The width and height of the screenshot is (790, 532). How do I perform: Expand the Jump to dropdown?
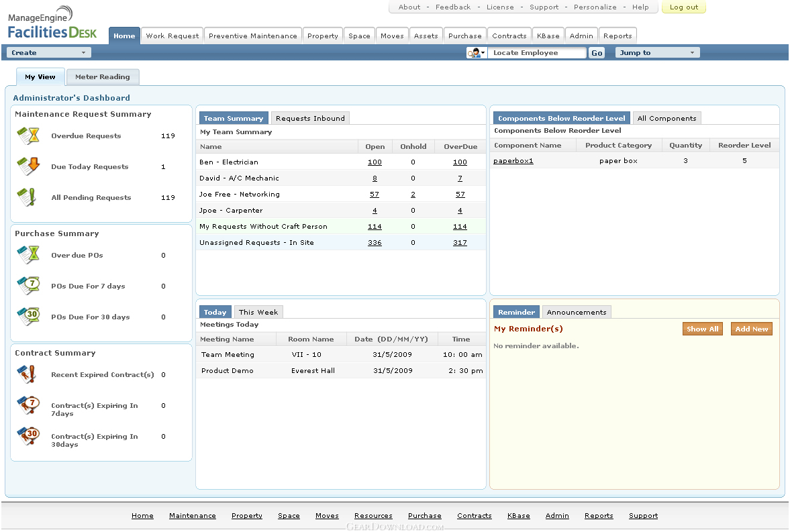pyautogui.click(x=657, y=52)
